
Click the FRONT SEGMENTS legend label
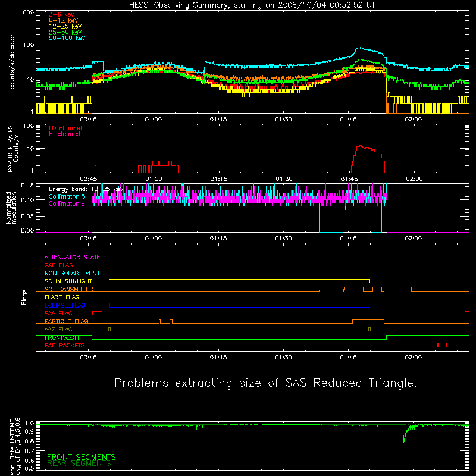[82, 457]
